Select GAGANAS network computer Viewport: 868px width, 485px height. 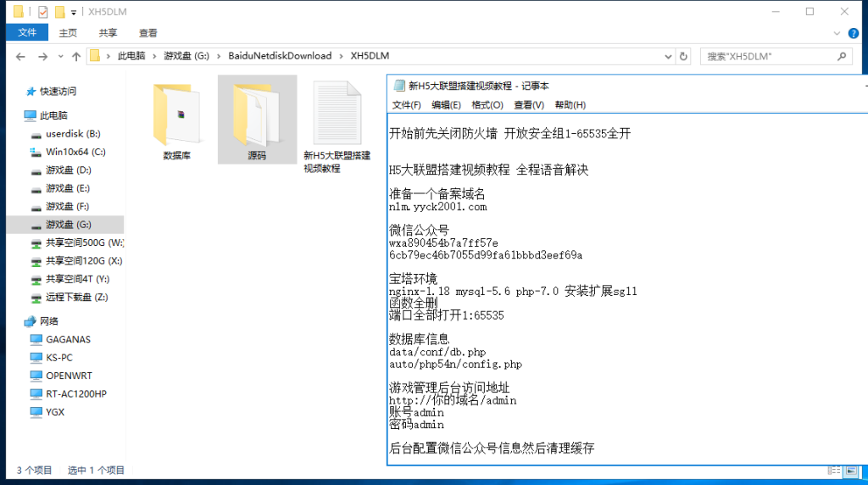68,339
